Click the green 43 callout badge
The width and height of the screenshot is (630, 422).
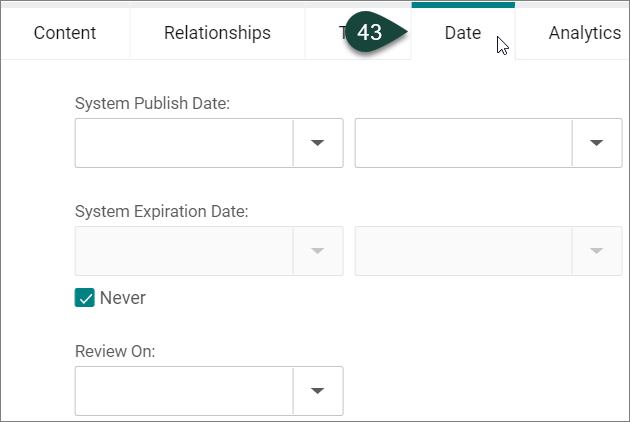371,33
